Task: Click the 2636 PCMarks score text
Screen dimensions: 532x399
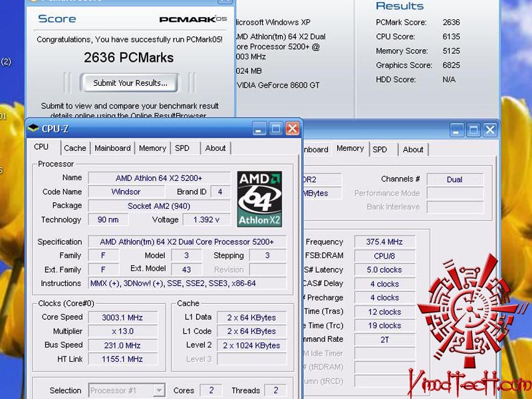Action: 128,58
